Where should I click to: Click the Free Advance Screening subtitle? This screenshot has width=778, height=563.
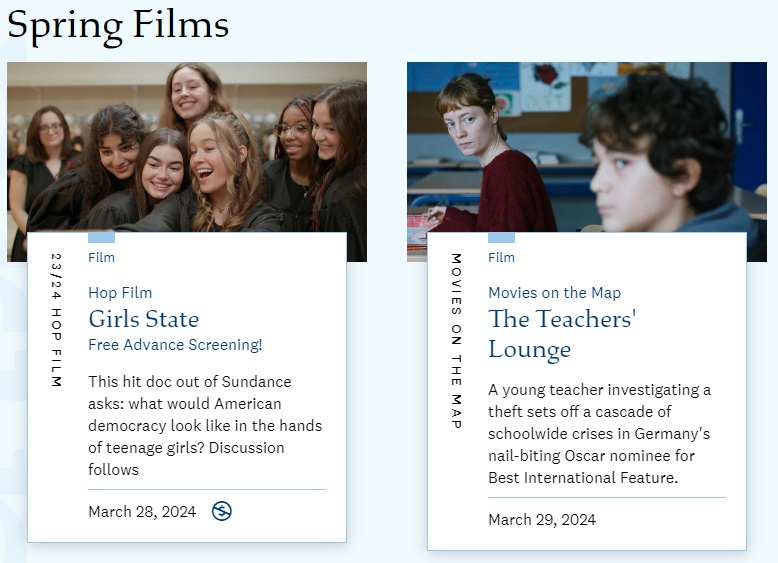pos(175,345)
